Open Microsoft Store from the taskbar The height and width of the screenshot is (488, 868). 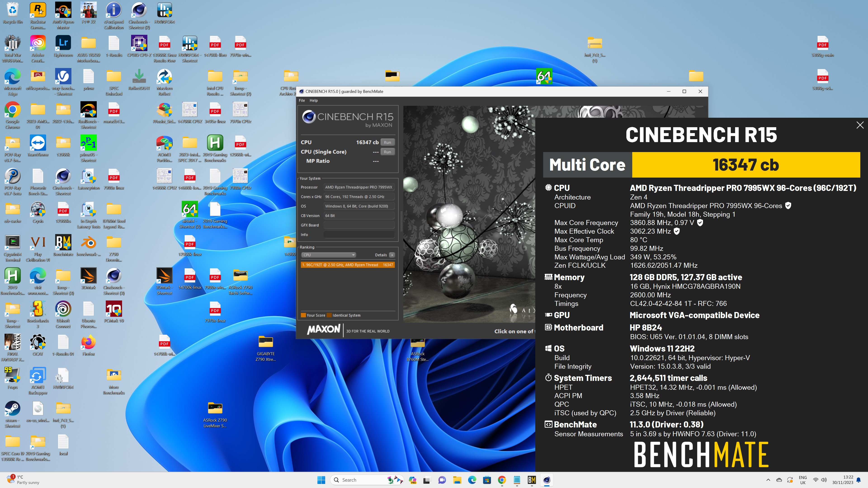click(x=487, y=480)
